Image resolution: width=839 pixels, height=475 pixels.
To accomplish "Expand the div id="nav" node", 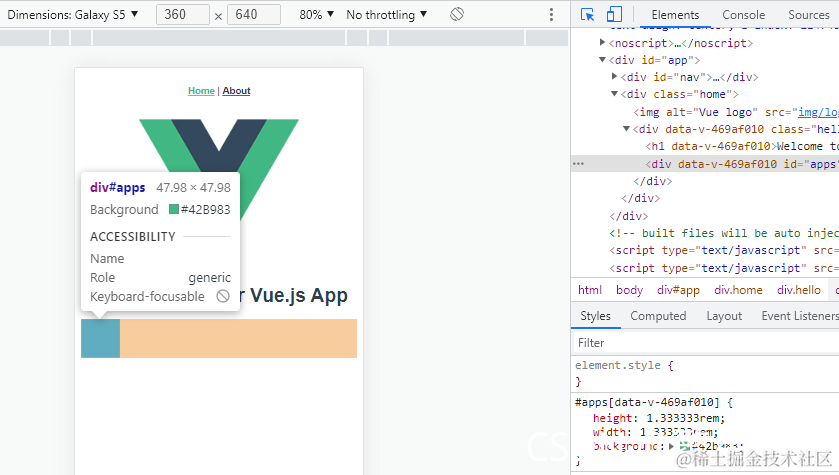I will pyautogui.click(x=614, y=76).
